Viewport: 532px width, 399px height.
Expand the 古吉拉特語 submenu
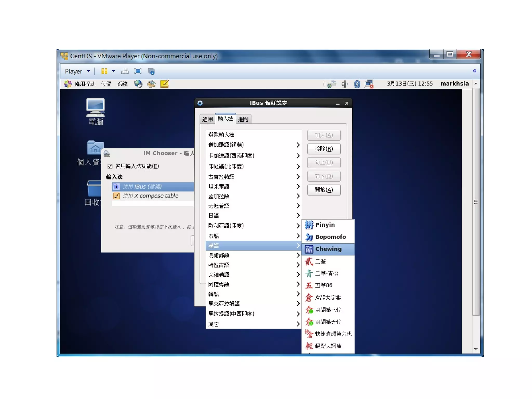[254, 177]
